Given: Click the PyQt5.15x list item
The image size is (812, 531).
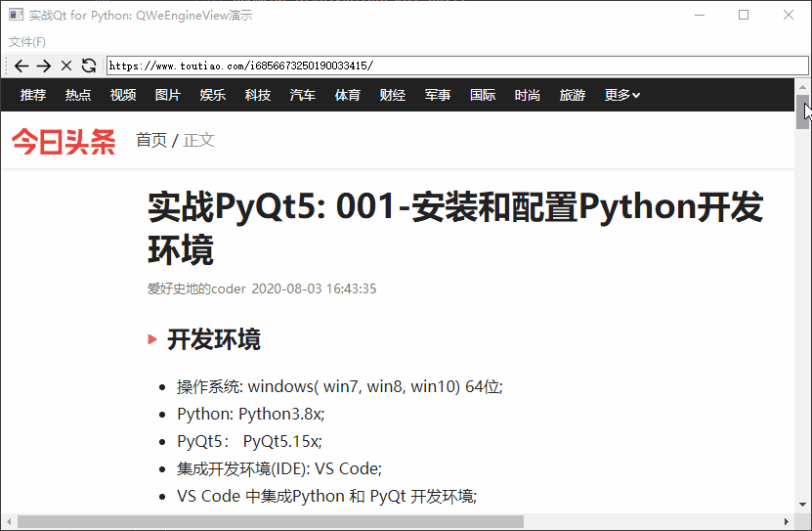Looking at the screenshot, I should 249,441.
